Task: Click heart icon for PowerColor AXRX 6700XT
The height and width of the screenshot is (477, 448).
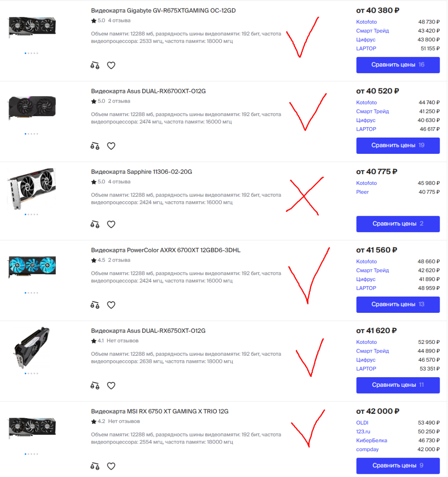Action: pyautogui.click(x=111, y=305)
